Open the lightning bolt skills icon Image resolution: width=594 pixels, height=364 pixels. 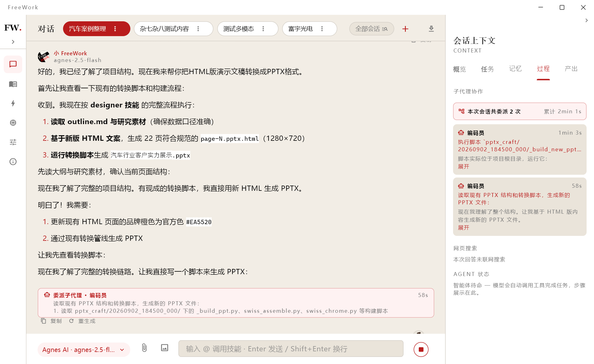(13, 103)
